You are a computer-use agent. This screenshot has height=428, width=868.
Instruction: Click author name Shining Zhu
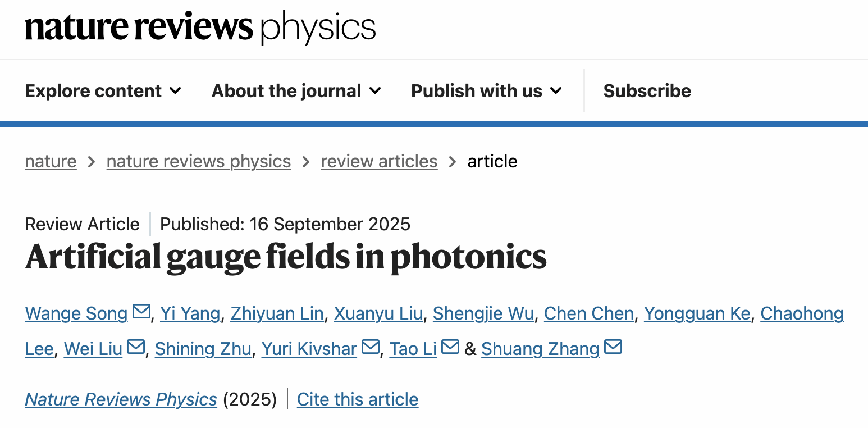click(x=203, y=349)
